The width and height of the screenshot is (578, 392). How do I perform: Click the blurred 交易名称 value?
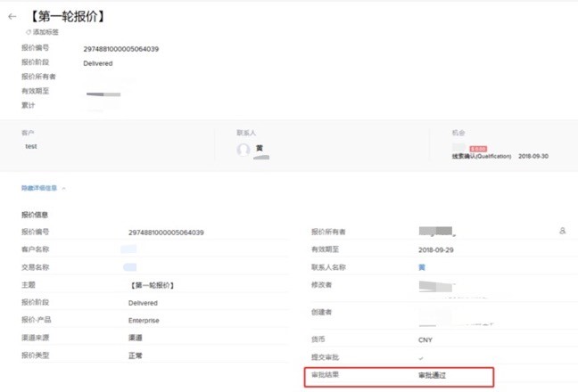tap(129, 267)
